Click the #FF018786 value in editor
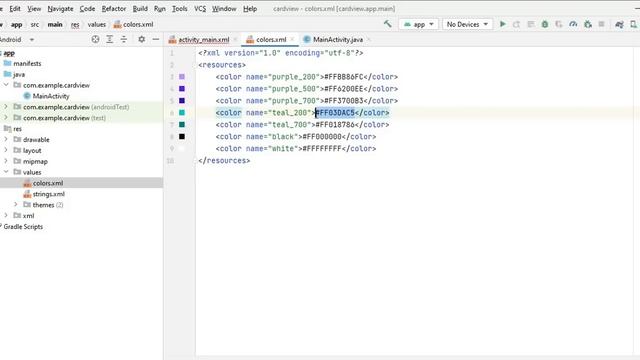The width and height of the screenshot is (640, 360). (x=335, y=124)
